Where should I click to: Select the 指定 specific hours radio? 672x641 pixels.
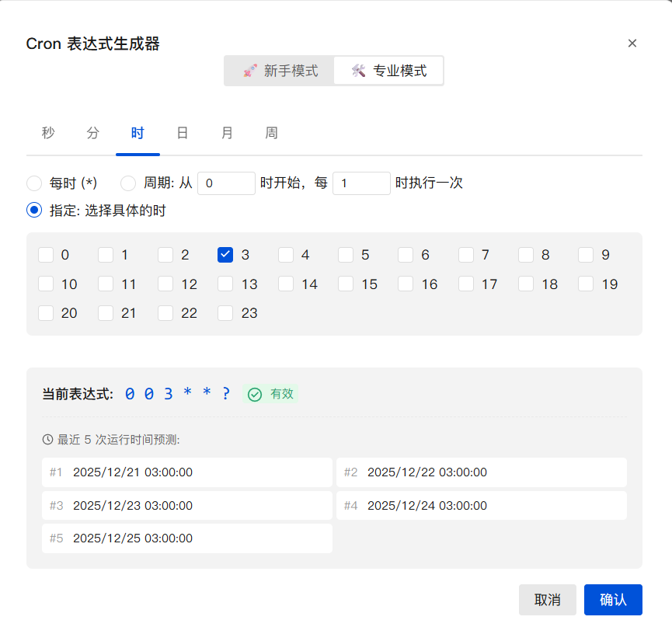point(34,210)
